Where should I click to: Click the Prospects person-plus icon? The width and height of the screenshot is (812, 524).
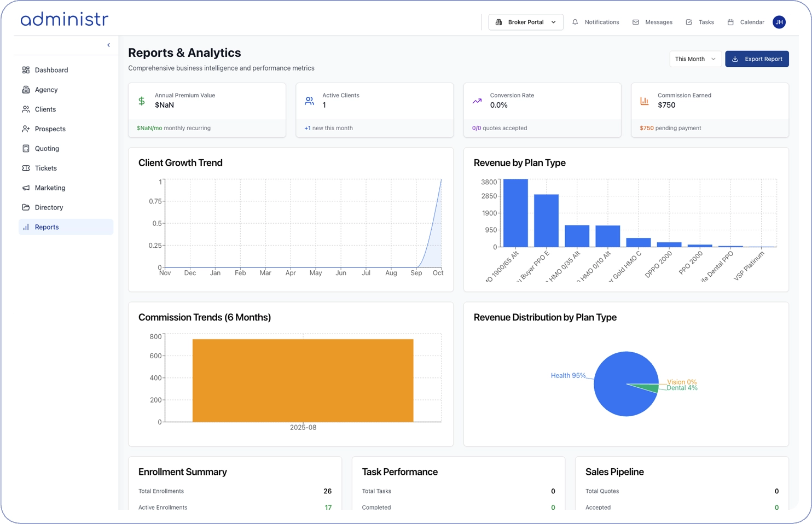[26, 129]
